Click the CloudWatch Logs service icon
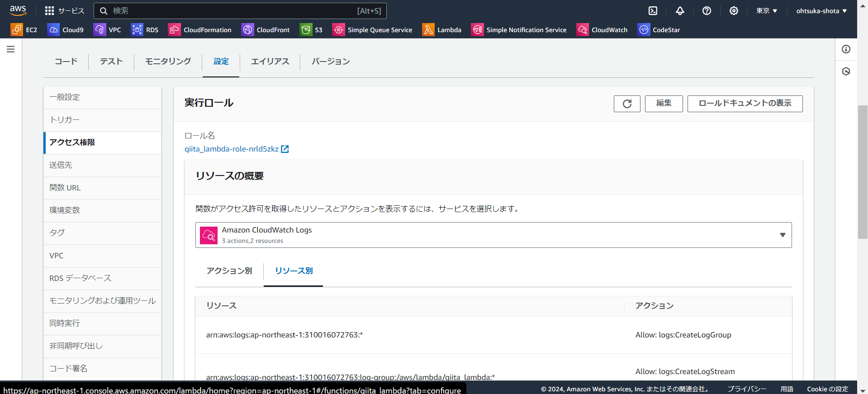The height and width of the screenshot is (394, 868). pos(209,235)
